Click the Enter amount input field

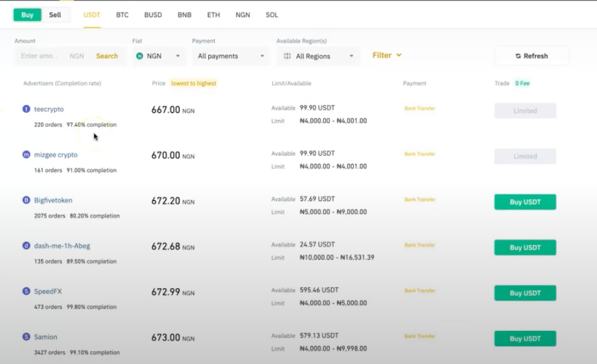coord(41,56)
